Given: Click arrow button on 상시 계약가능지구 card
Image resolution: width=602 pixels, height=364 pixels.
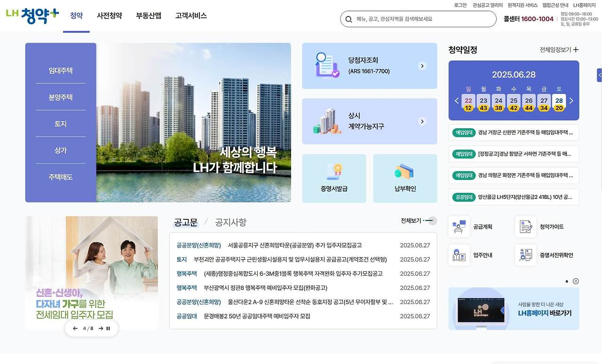Looking at the screenshot, I should pos(422,121).
